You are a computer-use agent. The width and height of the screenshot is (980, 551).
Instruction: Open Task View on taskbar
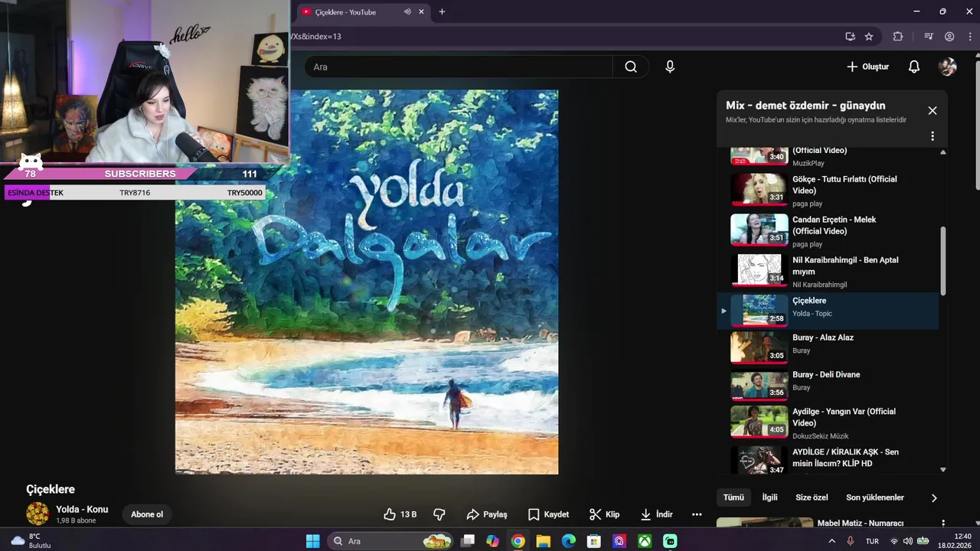[x=467, y=541]
